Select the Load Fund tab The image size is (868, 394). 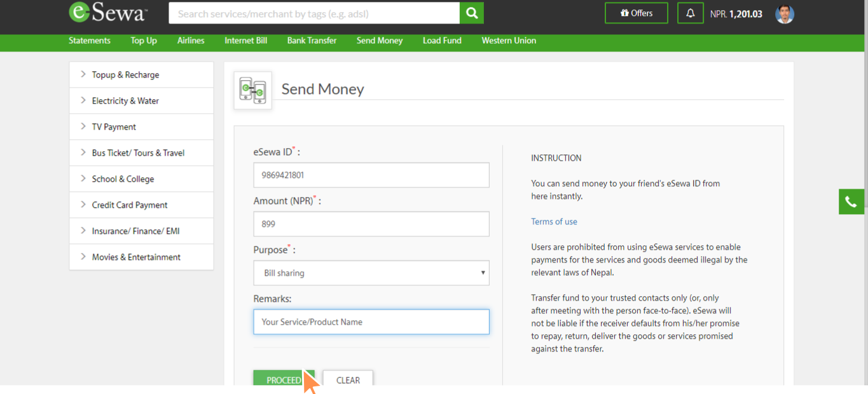442,41
